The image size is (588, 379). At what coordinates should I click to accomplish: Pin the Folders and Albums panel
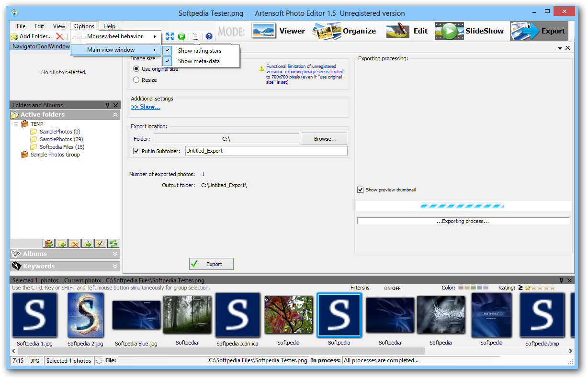point(108,105)
